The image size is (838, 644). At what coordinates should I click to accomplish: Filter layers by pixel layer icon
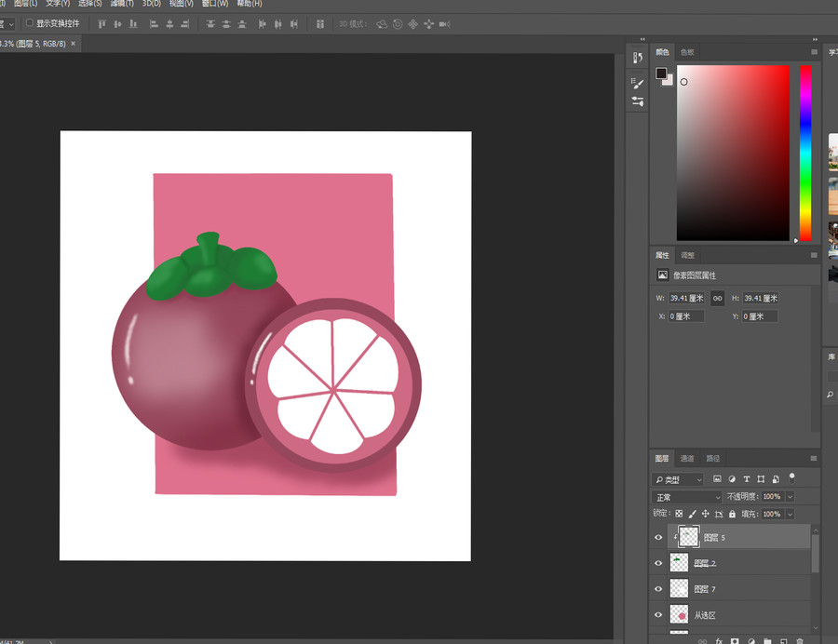(717, 479)
